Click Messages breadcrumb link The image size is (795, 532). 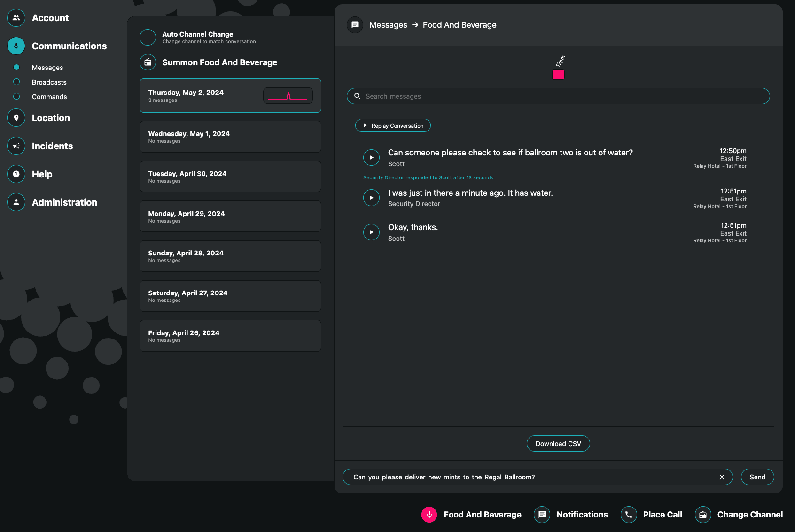click(388, 25)
